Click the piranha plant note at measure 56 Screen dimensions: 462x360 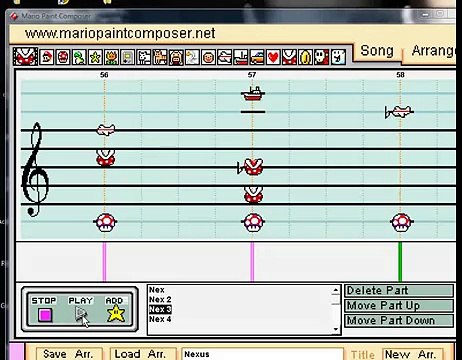(106, 158)
